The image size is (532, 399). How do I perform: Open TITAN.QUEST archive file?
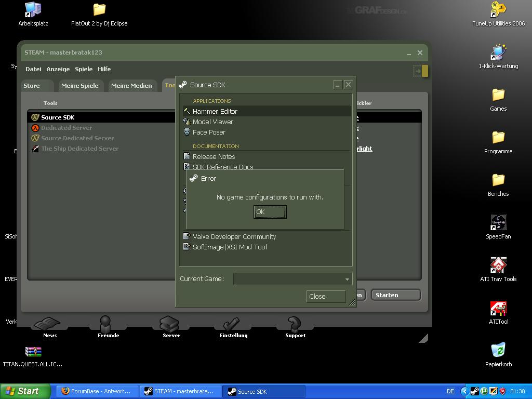[33, 356]
